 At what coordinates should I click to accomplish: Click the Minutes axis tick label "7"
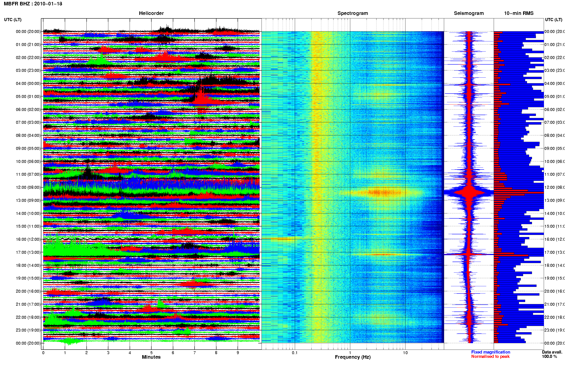click(x=195, y=353)
